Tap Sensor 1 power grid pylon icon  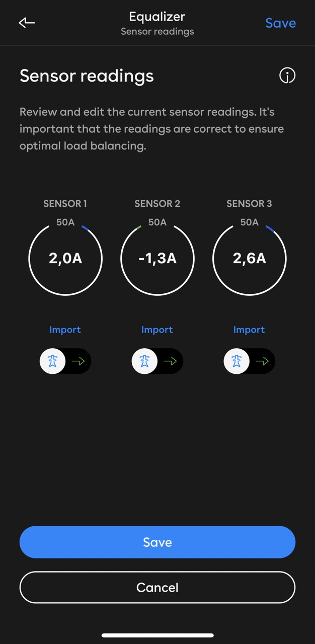pos(53,361)
